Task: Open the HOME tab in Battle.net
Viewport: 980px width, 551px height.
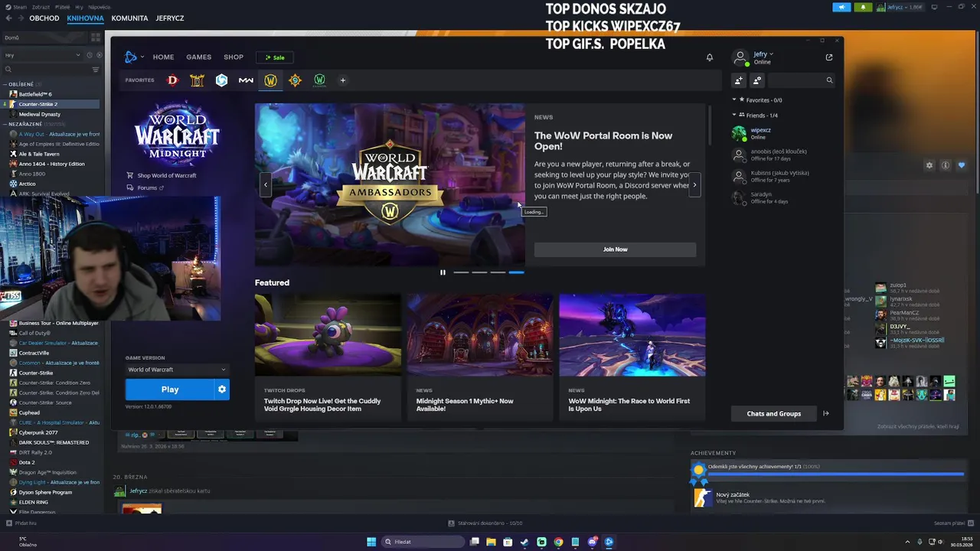Action: pyautogui.click(x=163, y=57)
